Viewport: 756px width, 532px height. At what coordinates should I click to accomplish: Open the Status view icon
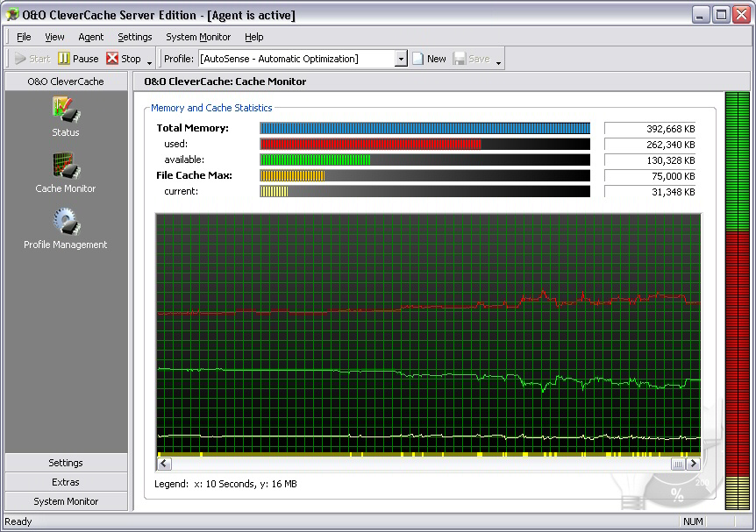(66, 110)
